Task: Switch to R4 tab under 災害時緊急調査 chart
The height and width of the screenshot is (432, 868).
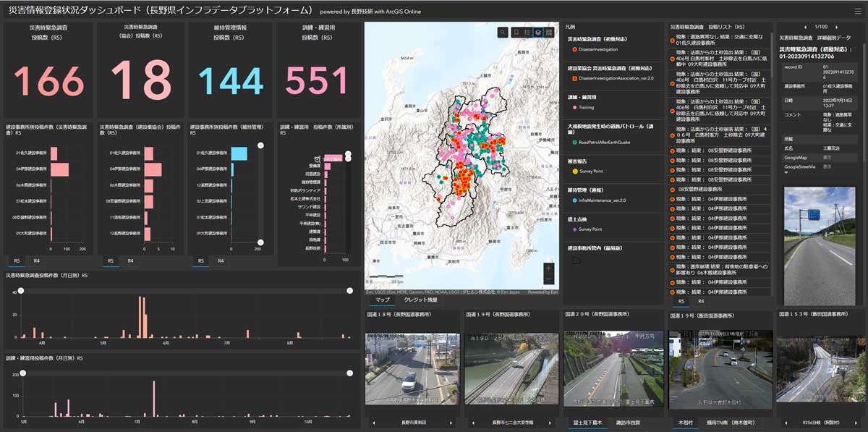Action: tap(35, 261)
